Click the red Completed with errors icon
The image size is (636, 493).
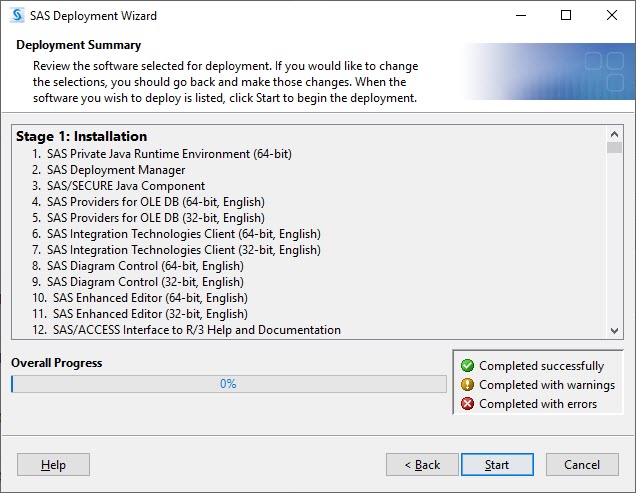pos(467,404)
